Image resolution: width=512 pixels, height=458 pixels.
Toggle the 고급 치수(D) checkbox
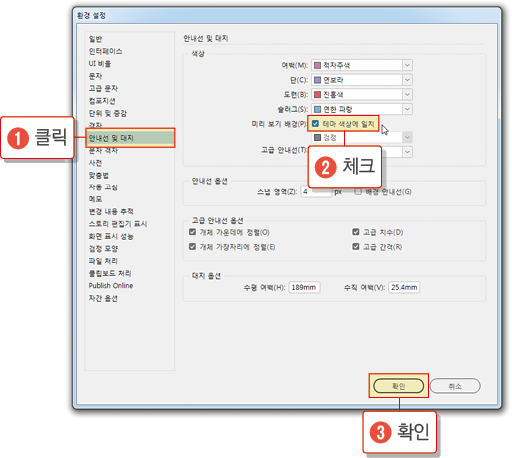pos(356,232)
